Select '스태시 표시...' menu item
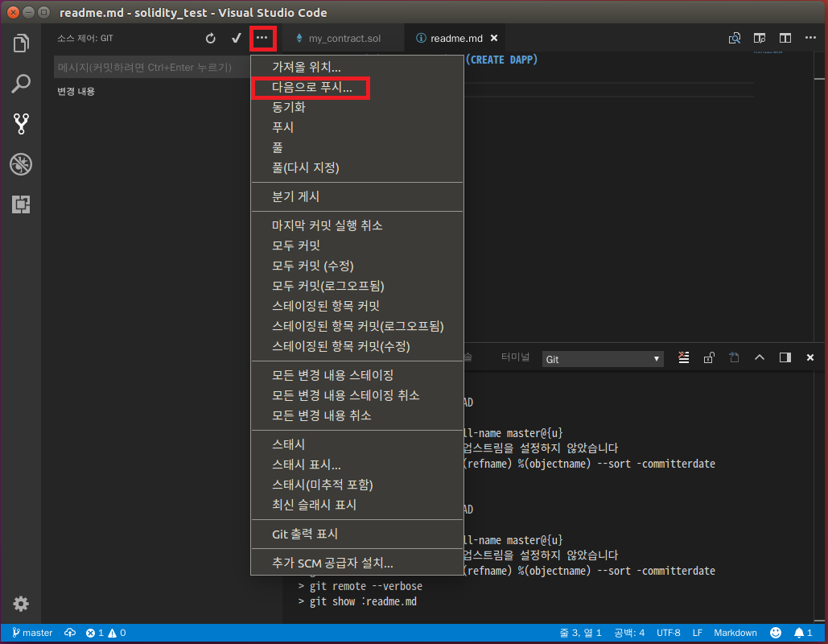This screenshot has height=644, width=828. 357,464
